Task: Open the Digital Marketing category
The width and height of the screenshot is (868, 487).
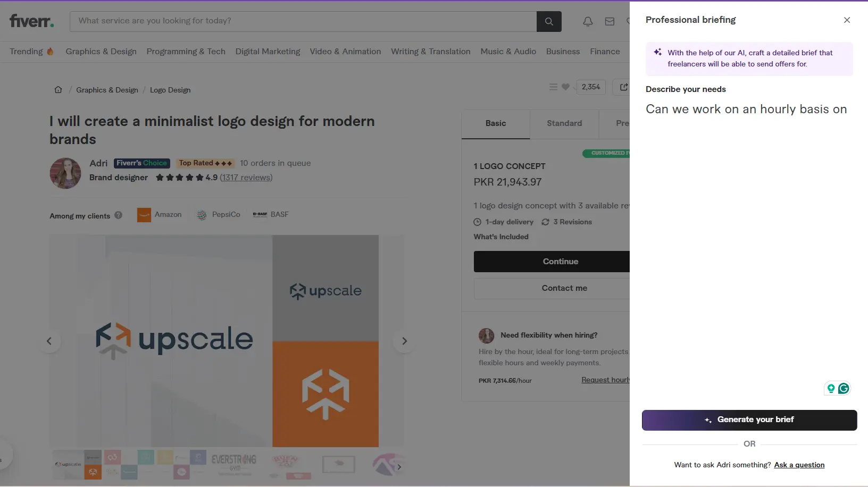Action: pyautogui.click(x=268, y=52)
